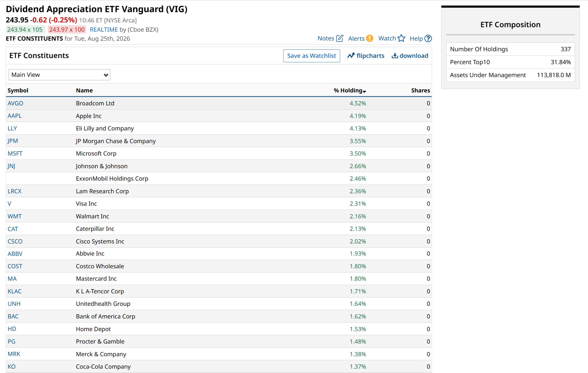Open the WMT symbol link
Image resolution: width=588 pixels, height=373 pixels.
(15, 217)
